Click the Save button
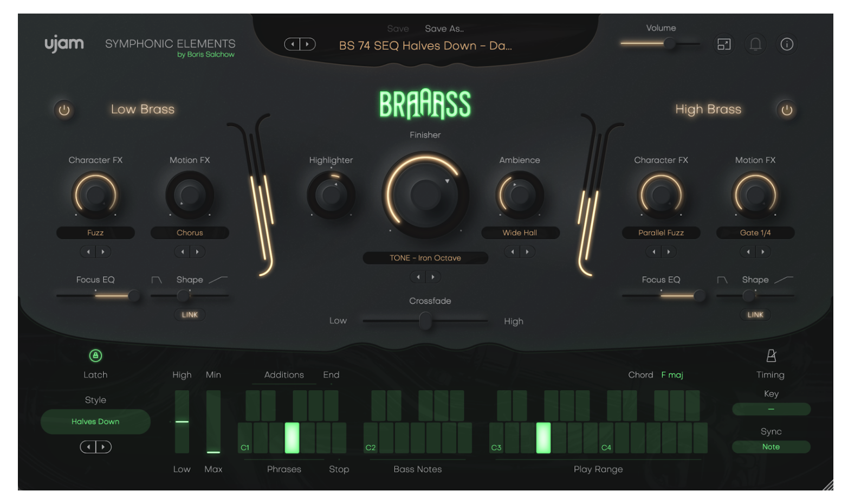 [x=398, y=29]
